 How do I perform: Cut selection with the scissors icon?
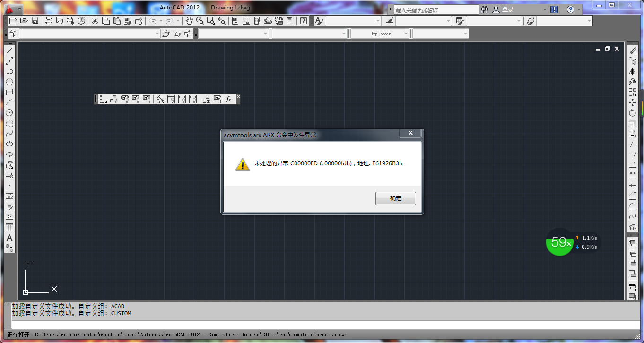point(95,21)
